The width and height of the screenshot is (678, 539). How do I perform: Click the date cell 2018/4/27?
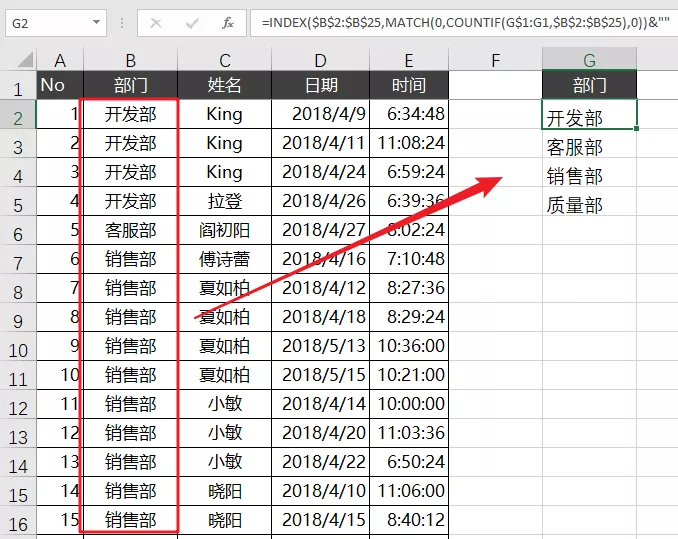pyautogui.click(x=320, y=230)
